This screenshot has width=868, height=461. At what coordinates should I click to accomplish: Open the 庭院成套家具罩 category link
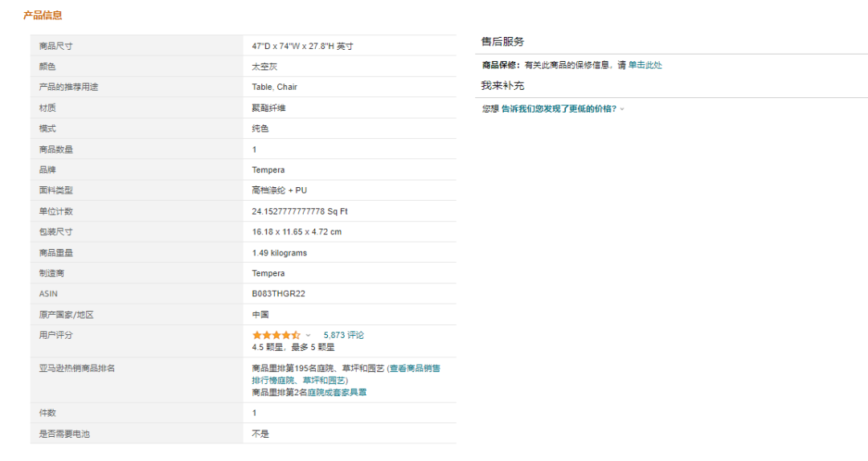[337, 393]
